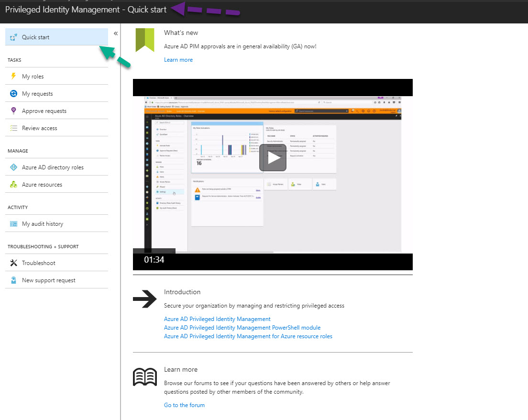Click the New support request person icon
Viewport: 528px width, 420px height.
pos(13,280)
